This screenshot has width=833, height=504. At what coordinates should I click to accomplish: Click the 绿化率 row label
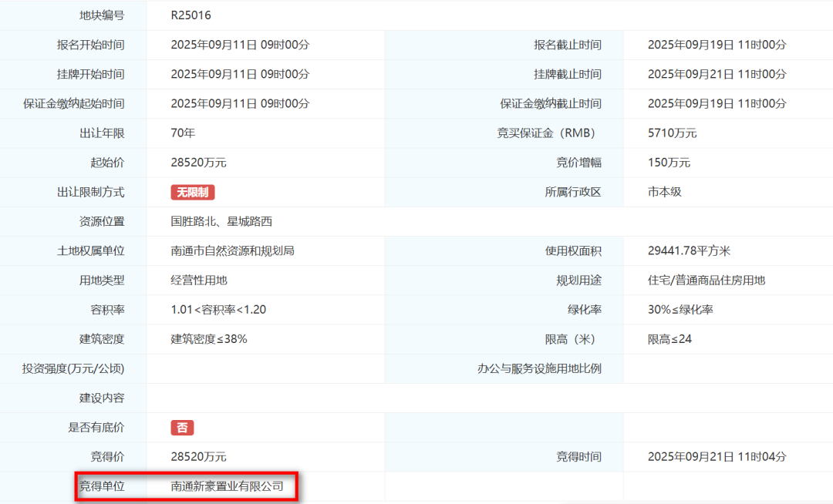(x=585, y=310)
